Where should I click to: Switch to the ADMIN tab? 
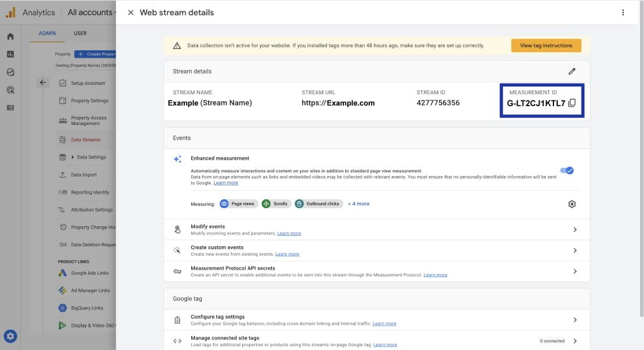(47, 33)
